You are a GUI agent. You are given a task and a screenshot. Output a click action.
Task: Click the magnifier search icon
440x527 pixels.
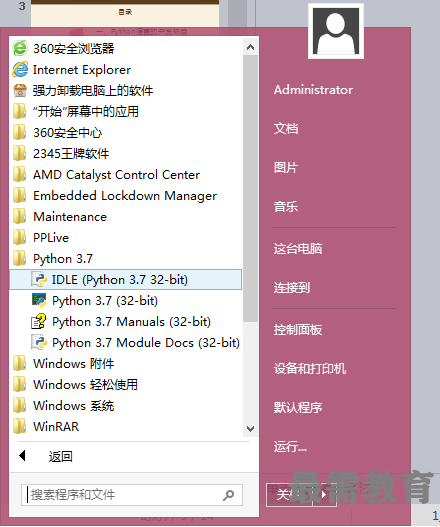(229, 495)
